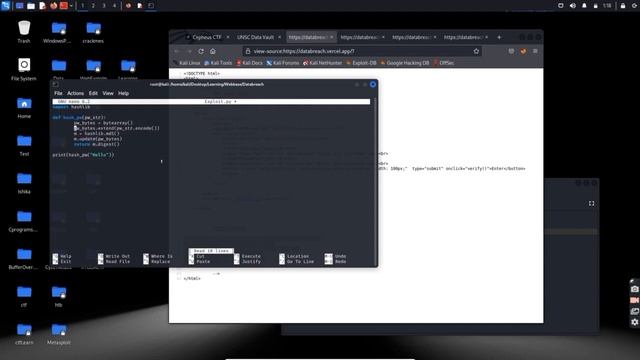Open the red terminal launcher in the panel
This screenshot has height=360, width=640.
(64, 6)
